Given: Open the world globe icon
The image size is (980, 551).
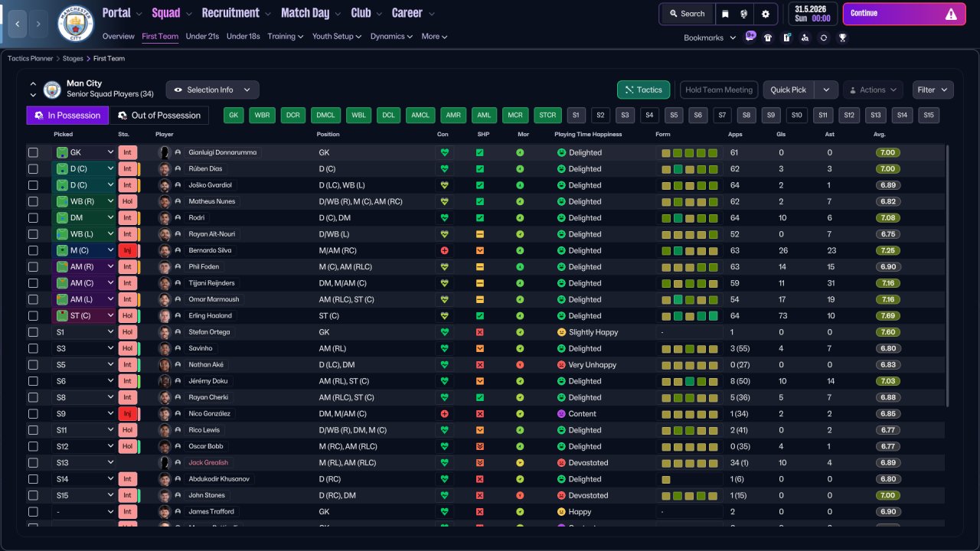Looking at the screenshot, I should 743,14.
